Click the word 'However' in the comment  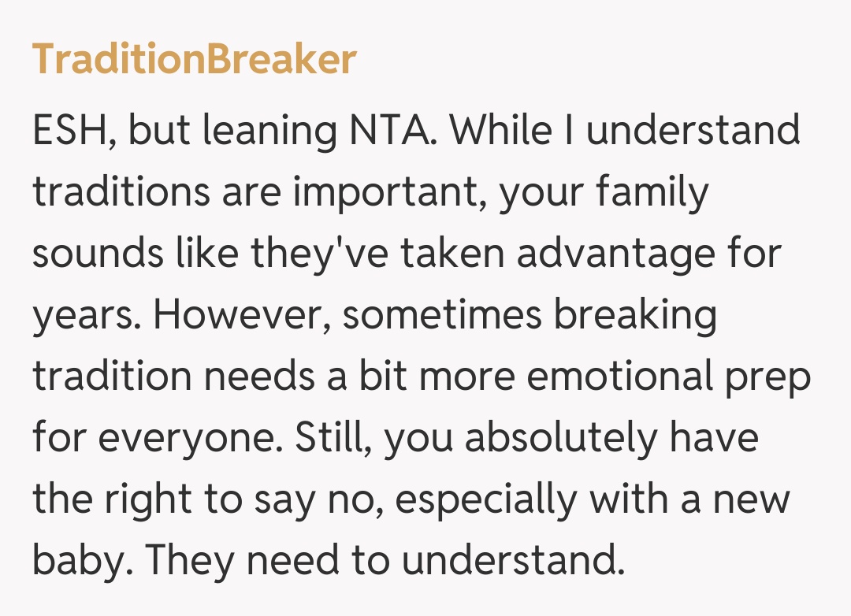click(x=242, y=315)
